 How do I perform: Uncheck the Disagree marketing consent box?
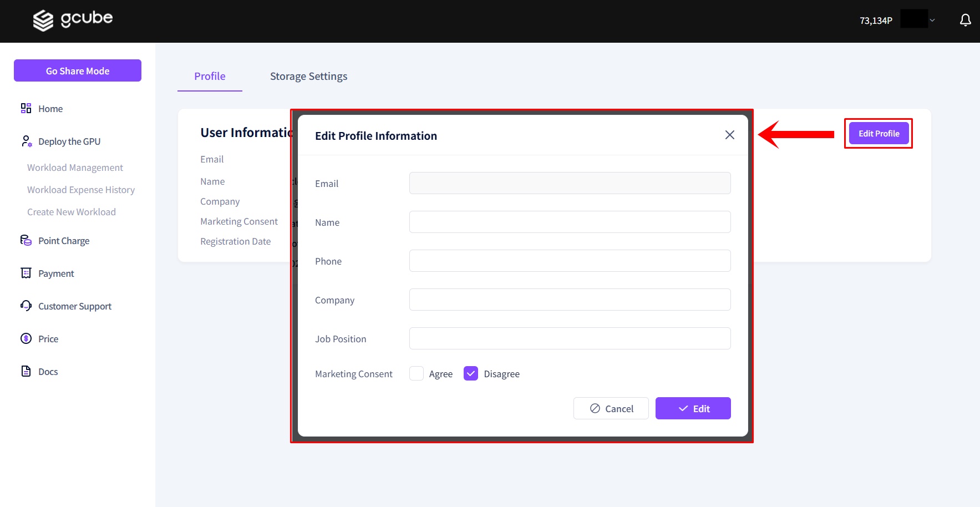click(x=471, y=373)
